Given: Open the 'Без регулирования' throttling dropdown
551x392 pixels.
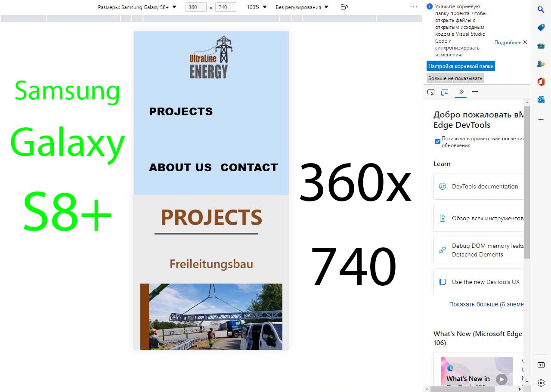Looking at the screenshot, I should pyautogui.click(x=302, y=7).
